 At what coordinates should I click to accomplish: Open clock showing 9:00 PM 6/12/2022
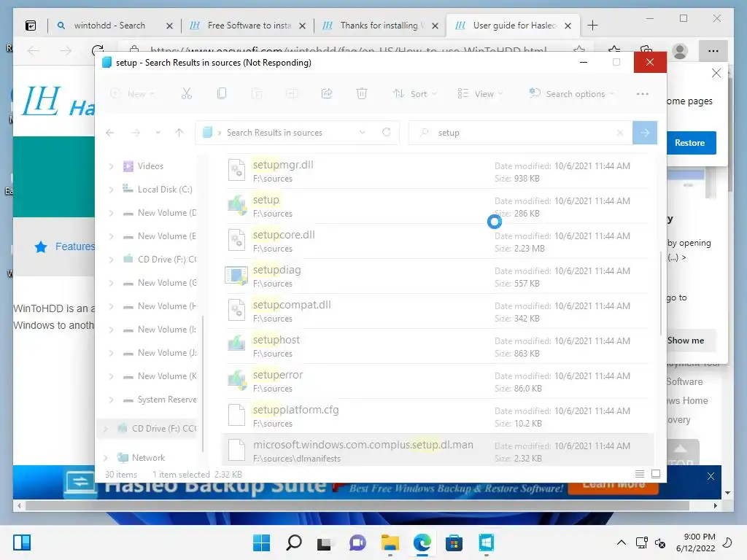[695, 542]
